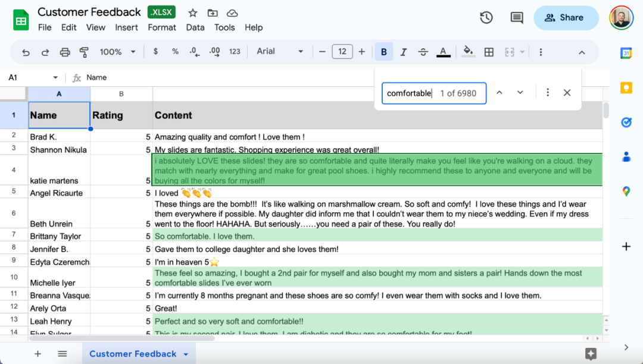Open Google Maps in the side panel
Viewport: 643px width, 364px height.
626,191
